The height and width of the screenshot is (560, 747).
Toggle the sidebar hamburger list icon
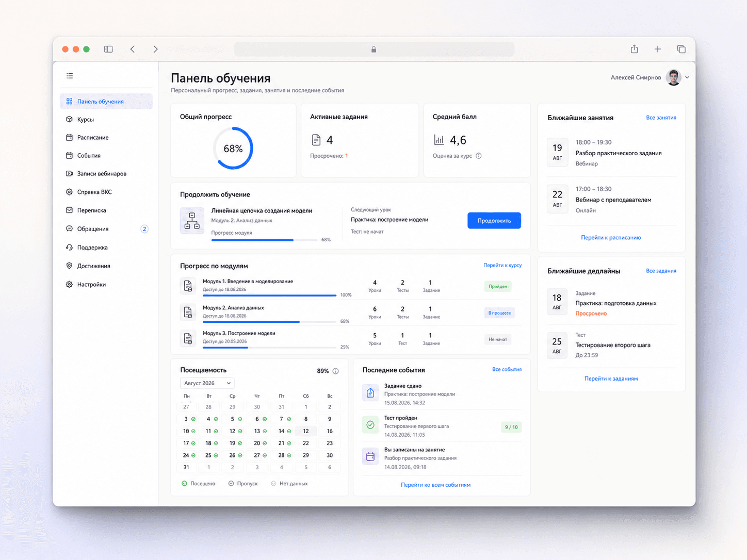(70, 76)
